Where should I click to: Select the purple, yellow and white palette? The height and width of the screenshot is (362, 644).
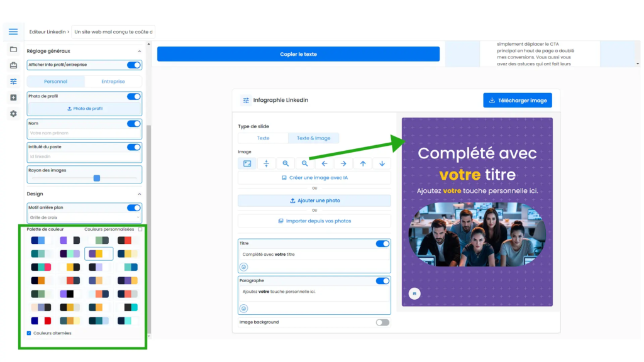99,254
